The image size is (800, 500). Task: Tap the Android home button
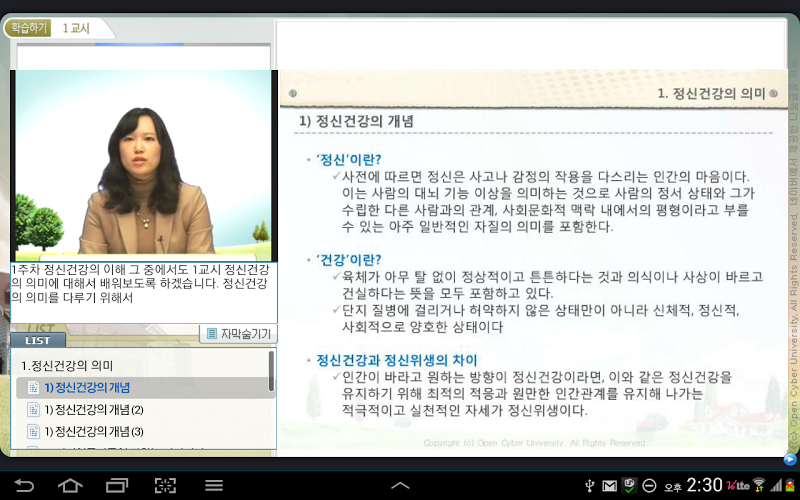[70, 485]
